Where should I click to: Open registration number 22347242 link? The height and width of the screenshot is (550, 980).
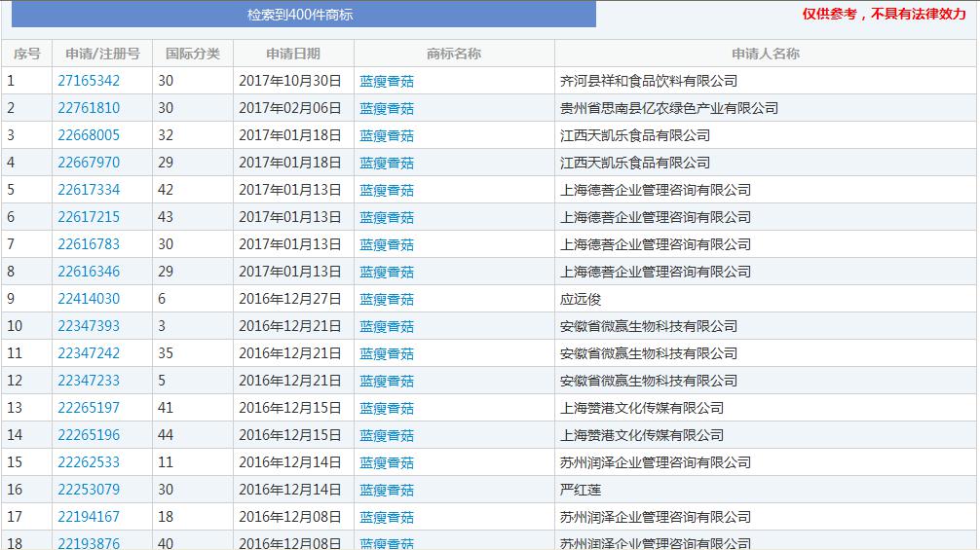pos(89,353)
